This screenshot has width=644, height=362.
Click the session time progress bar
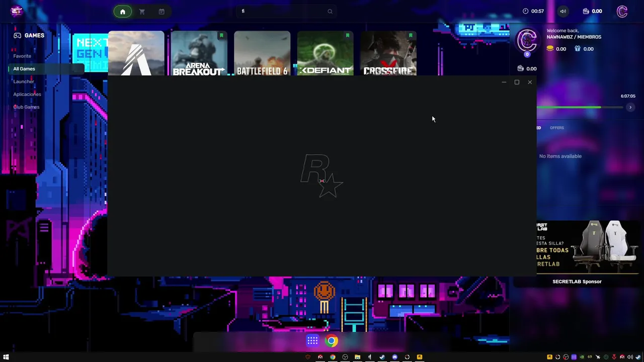click(x=579, y=107)
